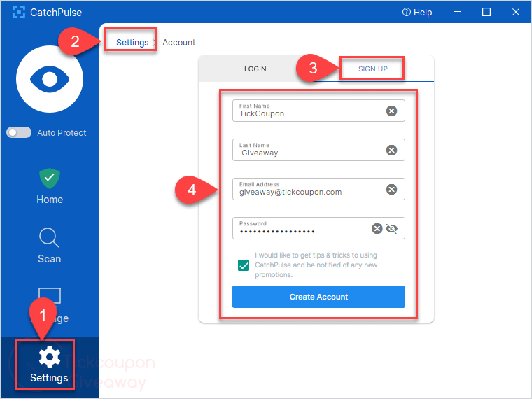This screenshot has height=399, width=532.
Task: Toggle password visibility with the eye-slash icon
Action: point(392,229)
